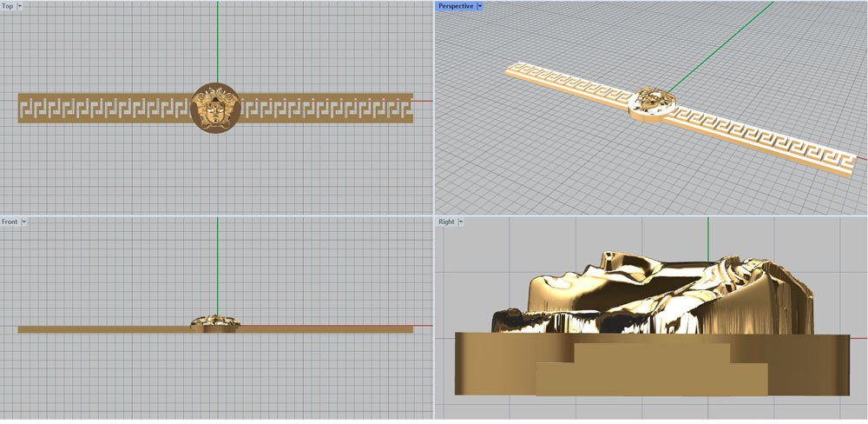Click the Perspective viewport title label
Image resolution: width=868 pixels, height=424 pixels.
tap(456, 6)
